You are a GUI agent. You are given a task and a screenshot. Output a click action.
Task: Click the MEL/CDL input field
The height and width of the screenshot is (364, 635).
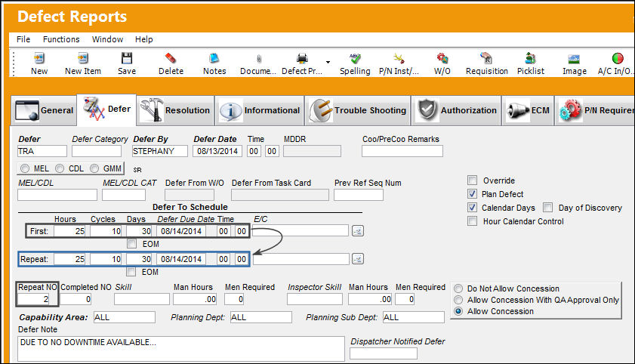57,195
